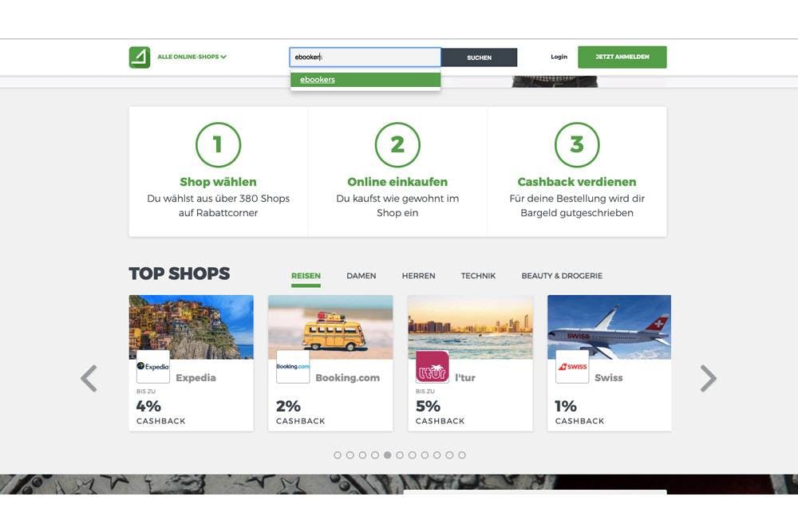Click the step 1 circle icon

point(218,145)
